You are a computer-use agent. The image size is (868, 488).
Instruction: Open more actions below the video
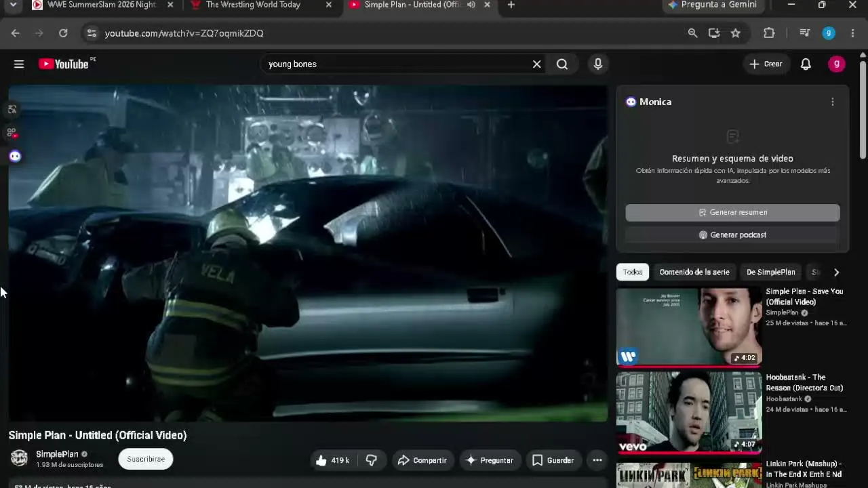coord(597,460)
